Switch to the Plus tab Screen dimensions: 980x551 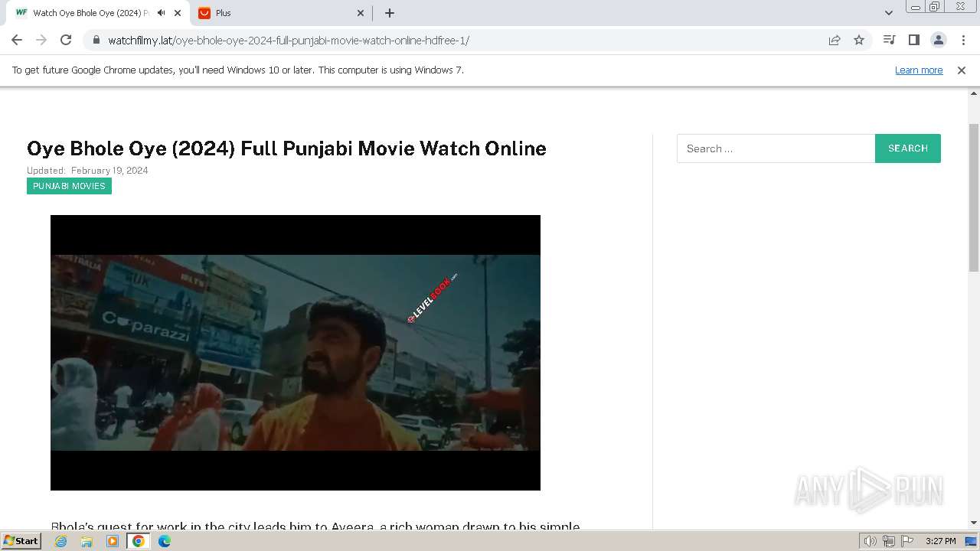(x=281, y=13)
